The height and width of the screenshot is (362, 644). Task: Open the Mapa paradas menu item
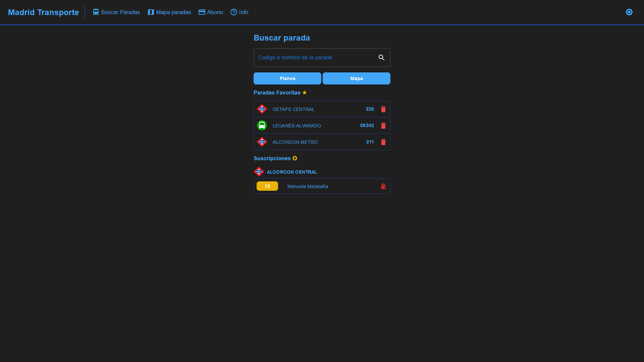[169, 12]
